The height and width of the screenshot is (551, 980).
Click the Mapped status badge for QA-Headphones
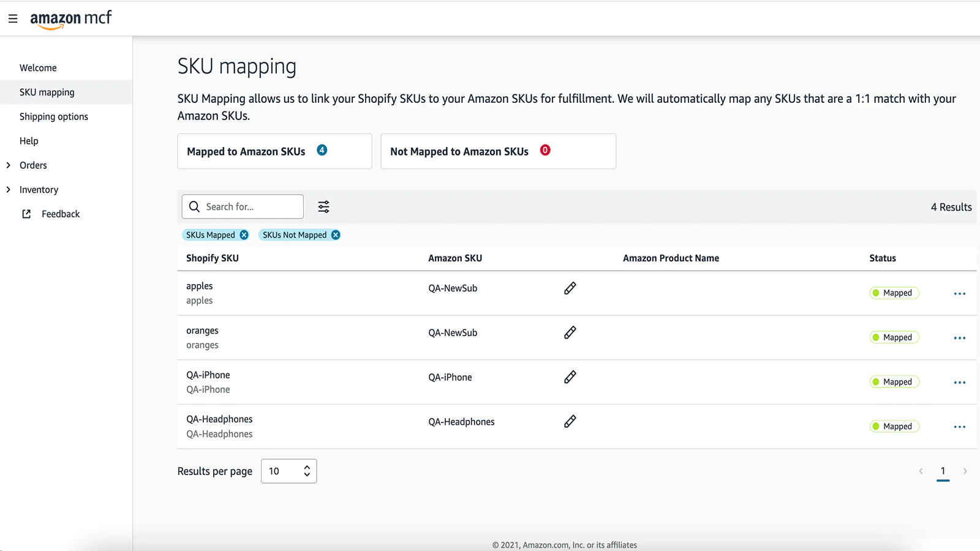point(894,426)
